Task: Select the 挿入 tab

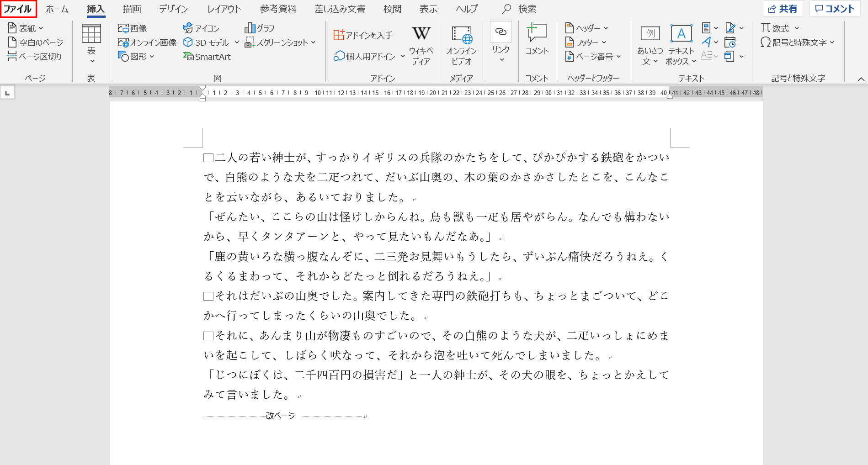Action: (96, 9)
